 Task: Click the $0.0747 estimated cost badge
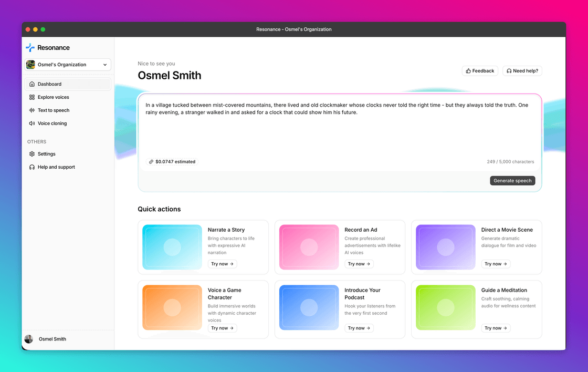172,162
